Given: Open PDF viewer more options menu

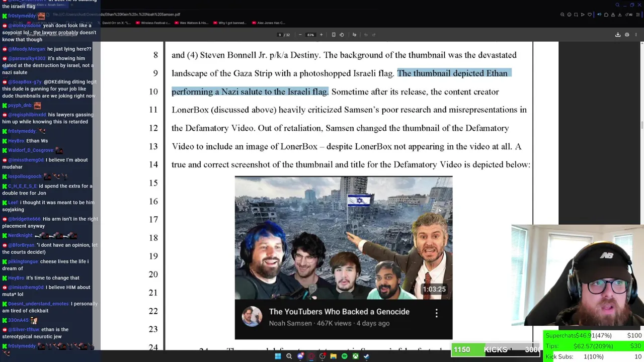Looking at the screenshot, I should tap(636, 35).
